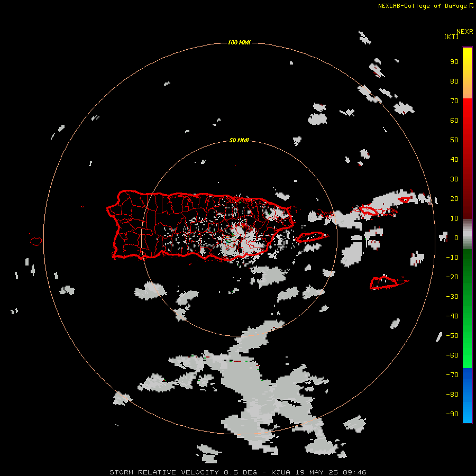Click the -80 value on the velocity scale
Image resolution: width=476 pixels, height=476 pixels.
452,395
